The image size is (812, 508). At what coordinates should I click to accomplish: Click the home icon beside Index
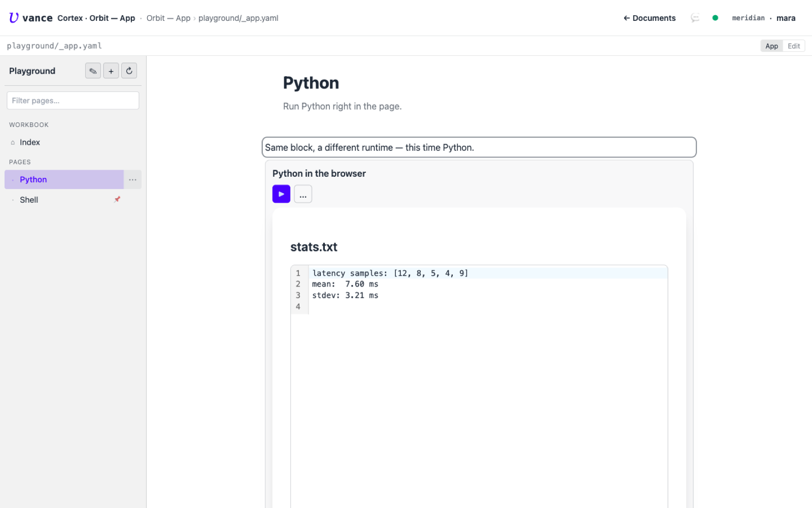tap(13, 143)
